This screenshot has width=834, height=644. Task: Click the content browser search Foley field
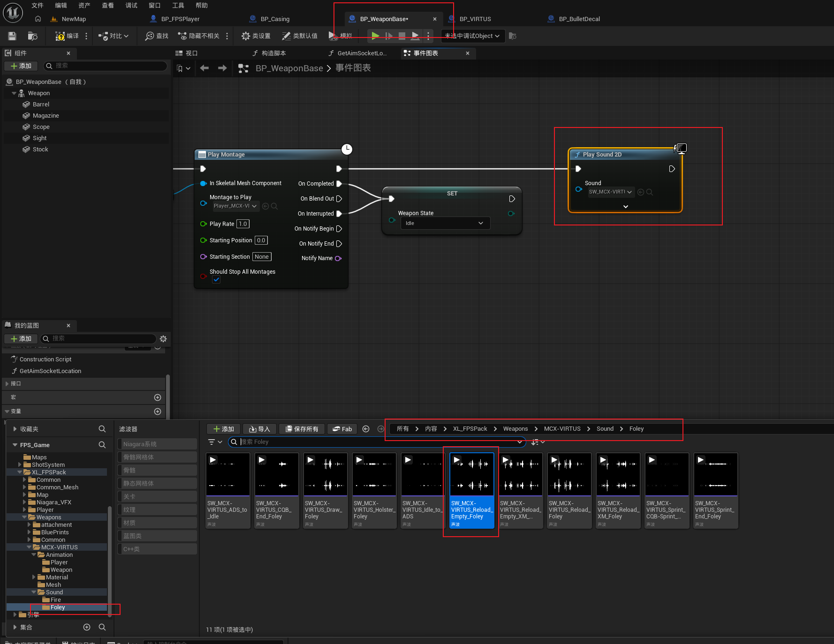click(376, 442)
